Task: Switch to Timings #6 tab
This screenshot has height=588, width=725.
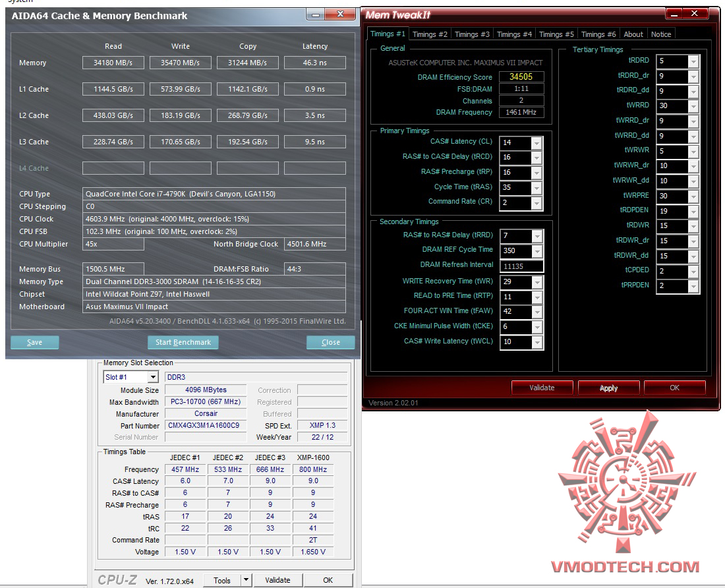Action: (x=598, y=34)
